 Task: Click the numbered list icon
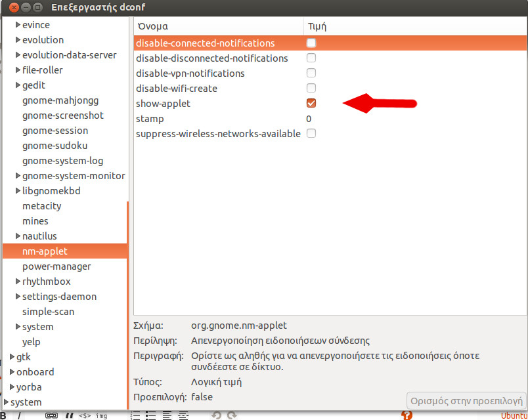coord(137,415)
